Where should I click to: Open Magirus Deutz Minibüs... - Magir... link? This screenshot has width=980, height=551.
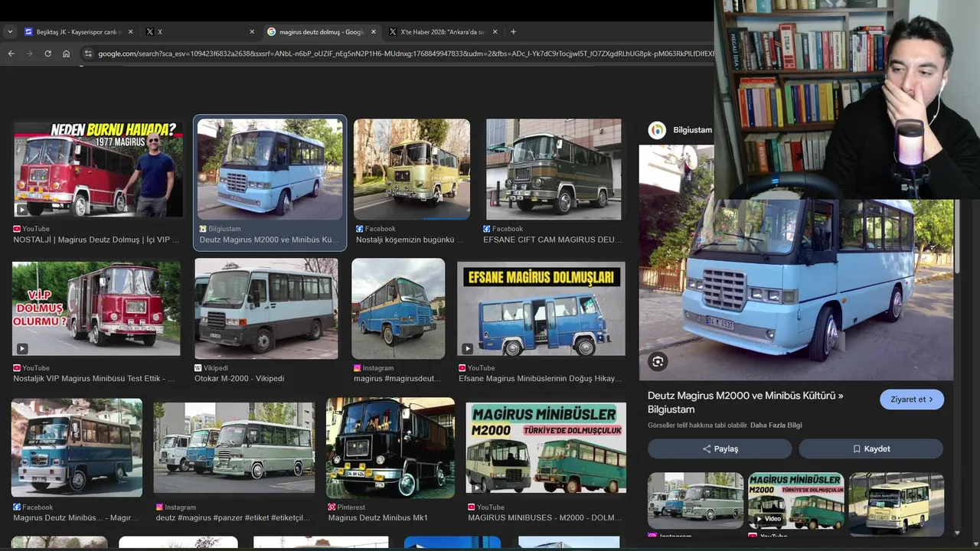(x=76, y=518)
